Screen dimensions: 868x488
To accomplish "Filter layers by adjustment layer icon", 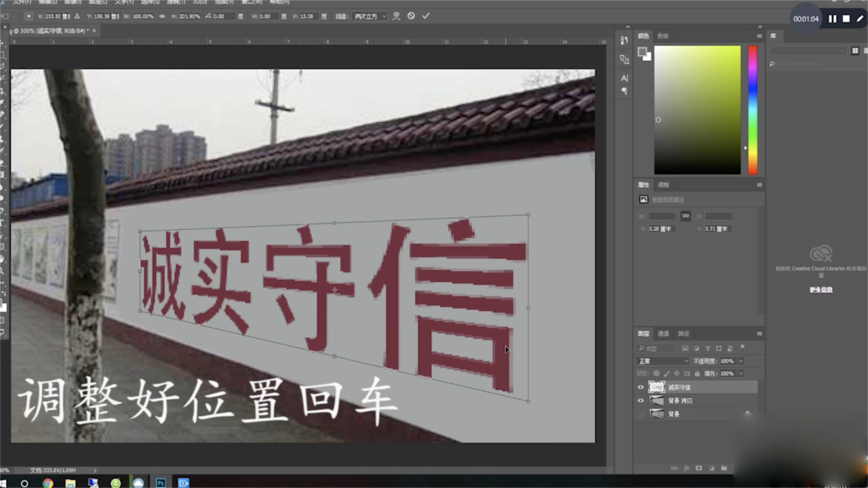I will coord(697,348).
